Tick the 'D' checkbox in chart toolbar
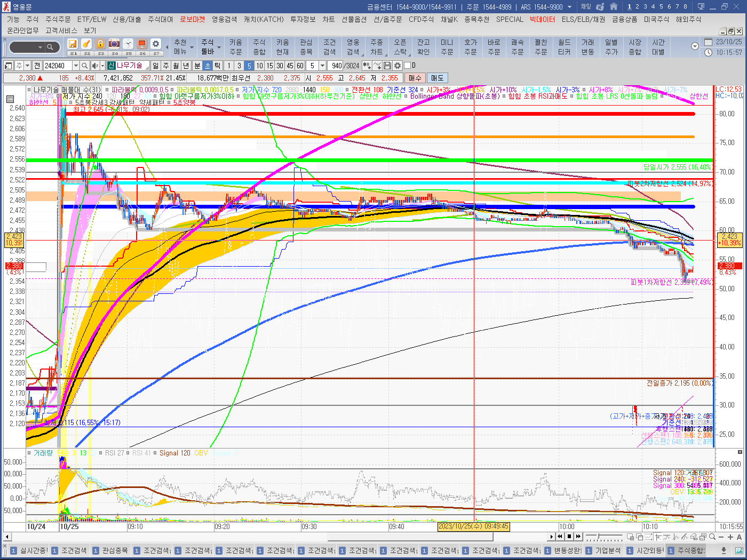 pyautogui.click(x=407, y=66)
